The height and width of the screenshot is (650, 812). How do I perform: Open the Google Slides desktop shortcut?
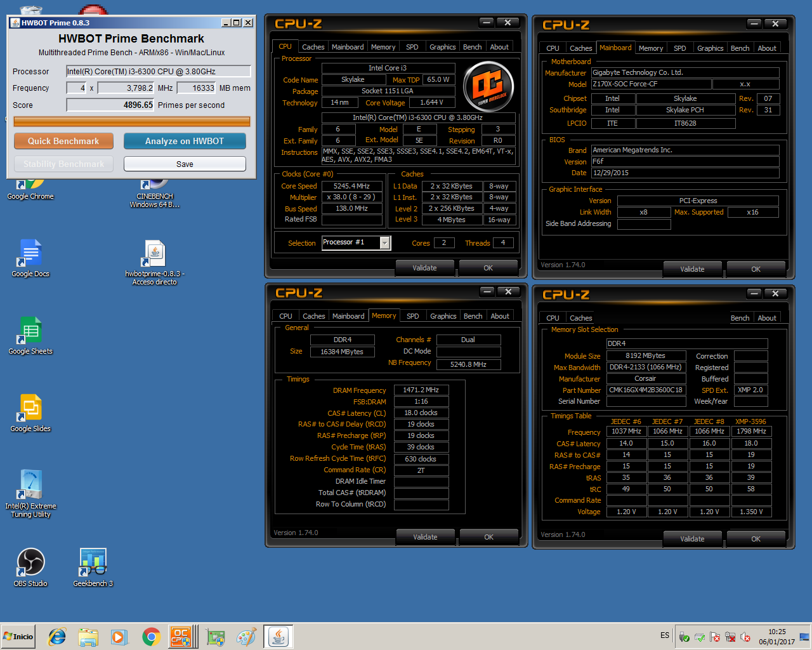click(x=30, y=413)
